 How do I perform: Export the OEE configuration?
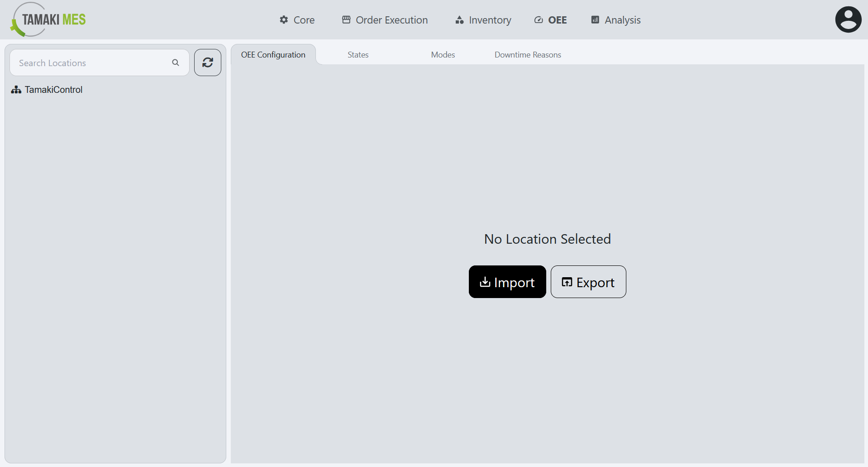coord(588,282)
